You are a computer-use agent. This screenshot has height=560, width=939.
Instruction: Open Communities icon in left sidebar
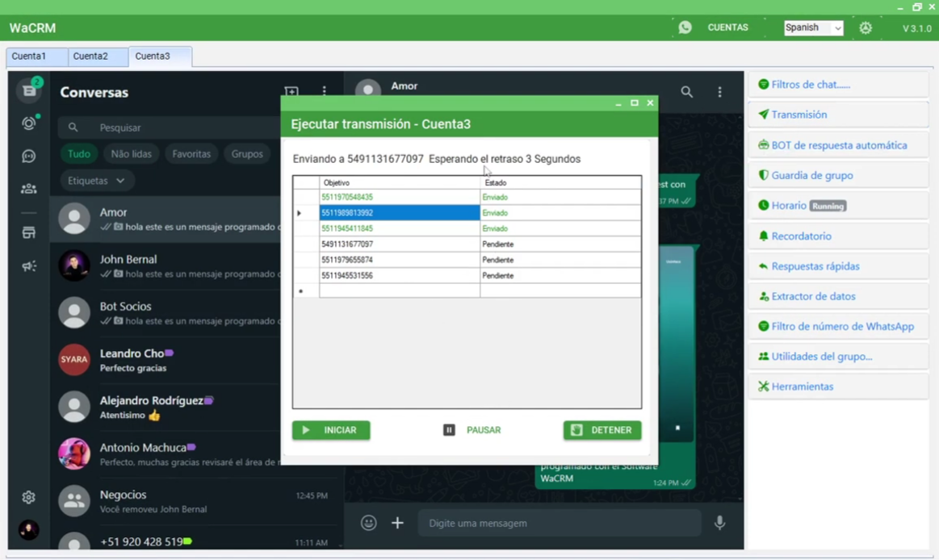click(x=29, y=189)
